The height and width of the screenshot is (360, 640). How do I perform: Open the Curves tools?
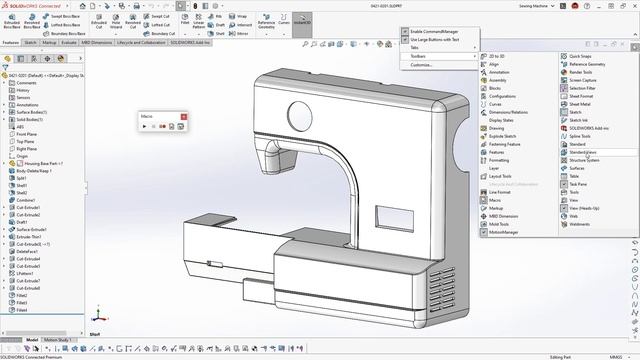(x=284, y=19)
